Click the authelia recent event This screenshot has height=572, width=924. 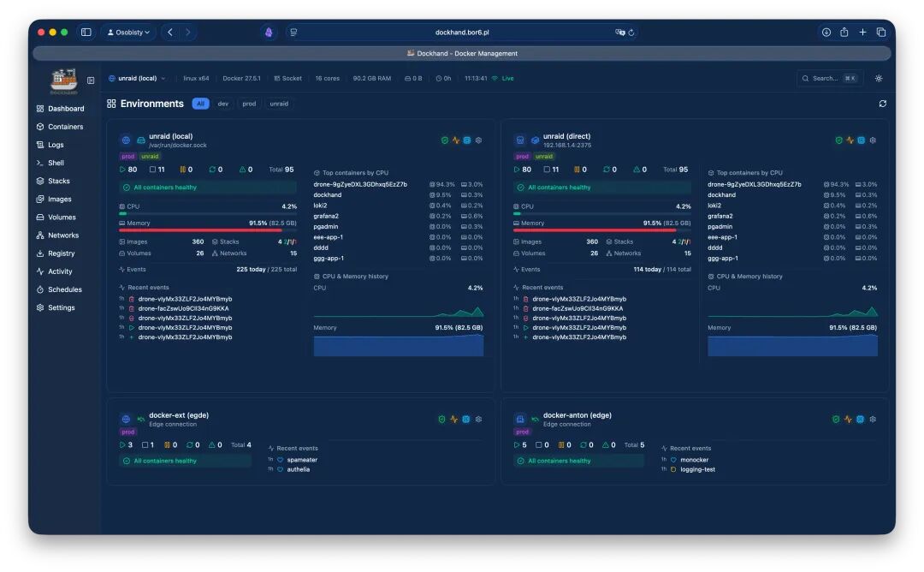(299, 470)
